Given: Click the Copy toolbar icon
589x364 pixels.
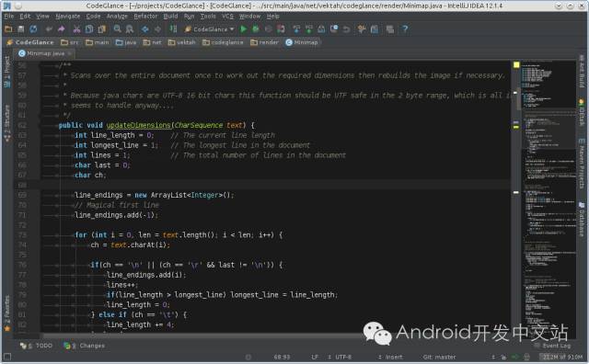Looking at the screenshot, I should click(89, 28).
